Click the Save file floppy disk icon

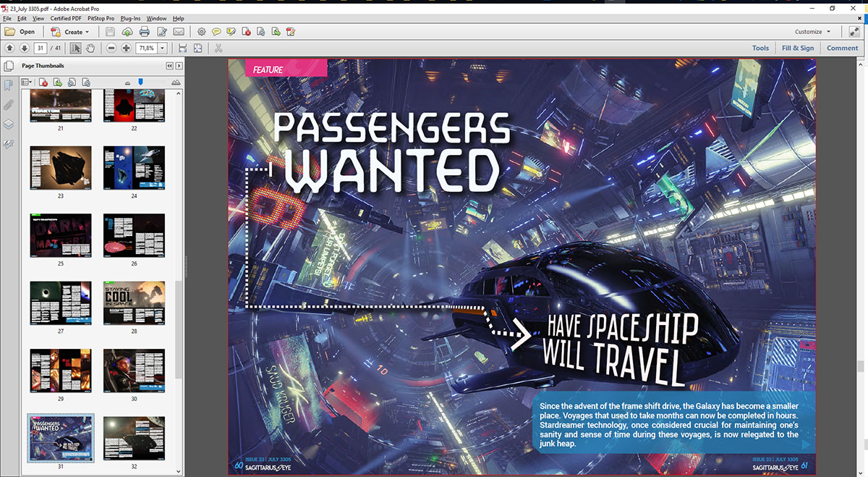click(x=110, y=32)
